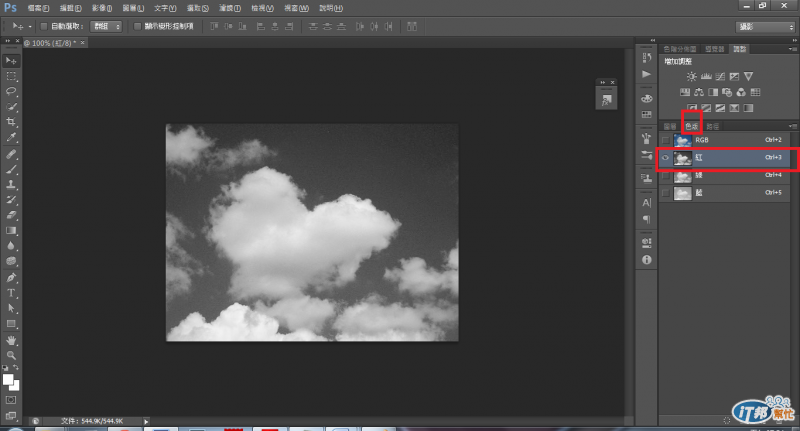Viewport: 800px width, 431px height.
Task: Select the Pen tool
Action: point(11,278)
